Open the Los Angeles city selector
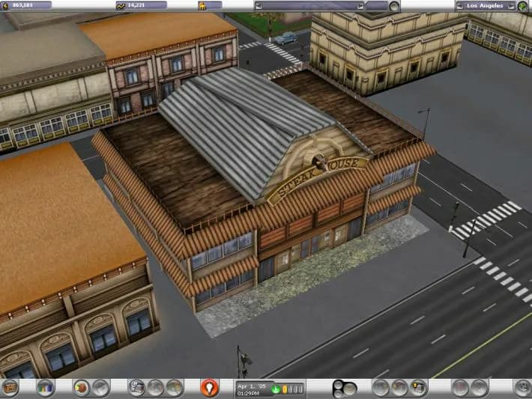This screenshot has height=399, width=532. click(x=485, y=6)
